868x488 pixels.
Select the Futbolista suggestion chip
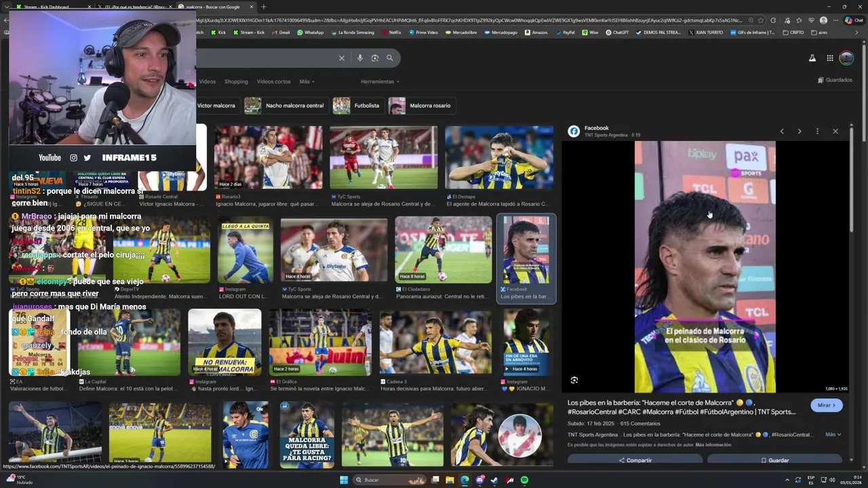coord(358,106)
